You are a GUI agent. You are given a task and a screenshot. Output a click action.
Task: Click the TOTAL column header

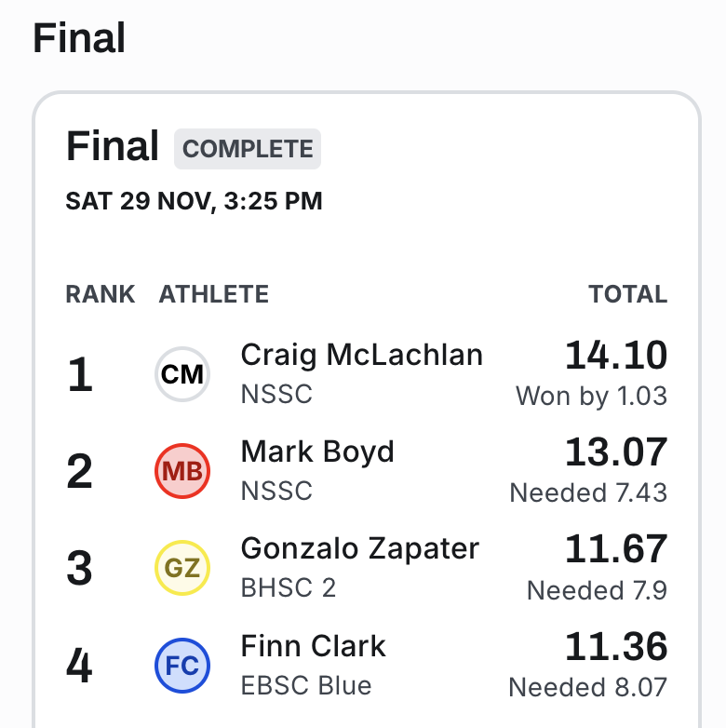(627, 295)
